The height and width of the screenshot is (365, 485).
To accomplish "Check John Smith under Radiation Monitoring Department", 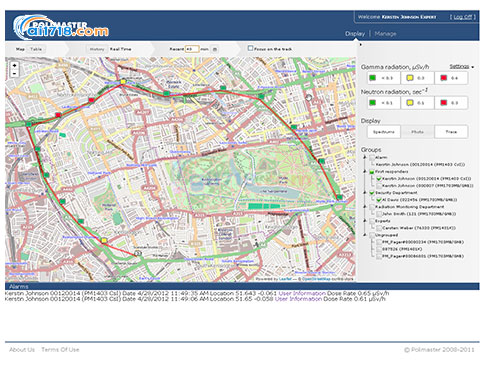I will click(x=379, y=214).
